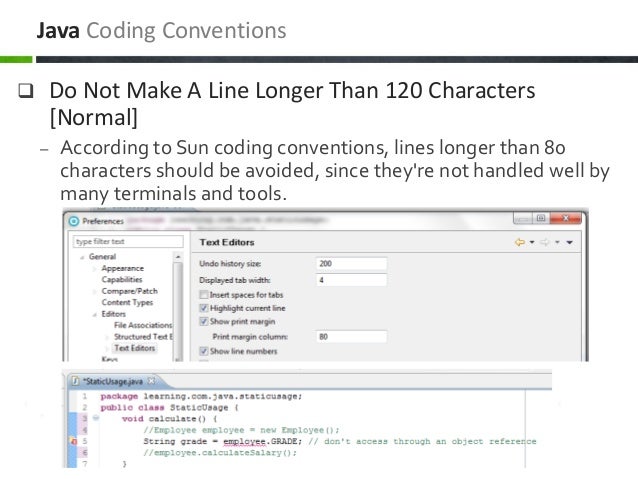Select Text Editors tree item
The image size is (638, 479).
135,348
